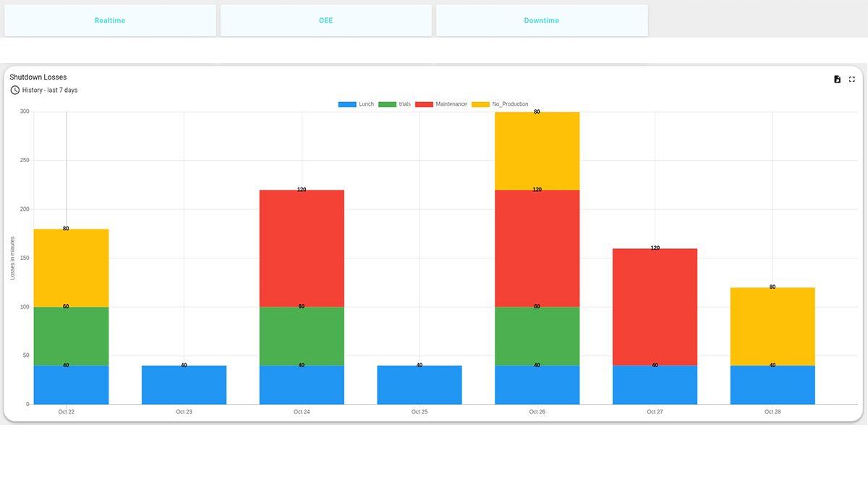Switch to the Realtime tab

tap(110, 20)
